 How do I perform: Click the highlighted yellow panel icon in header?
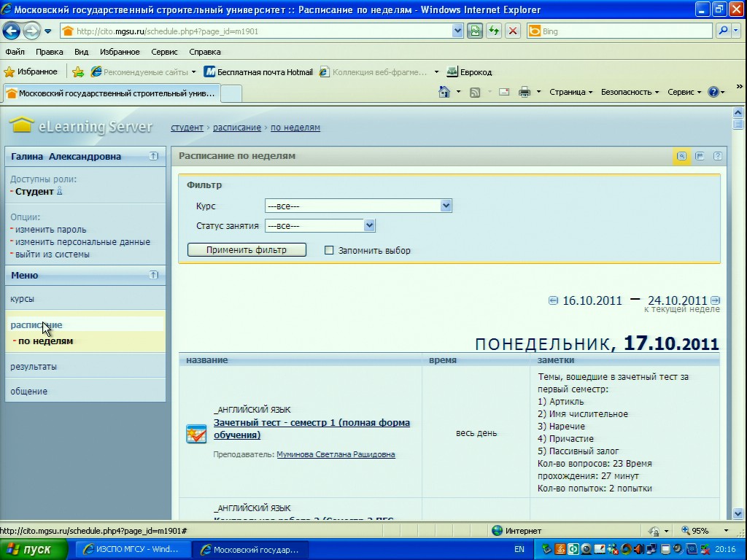(x=682, y=156)
